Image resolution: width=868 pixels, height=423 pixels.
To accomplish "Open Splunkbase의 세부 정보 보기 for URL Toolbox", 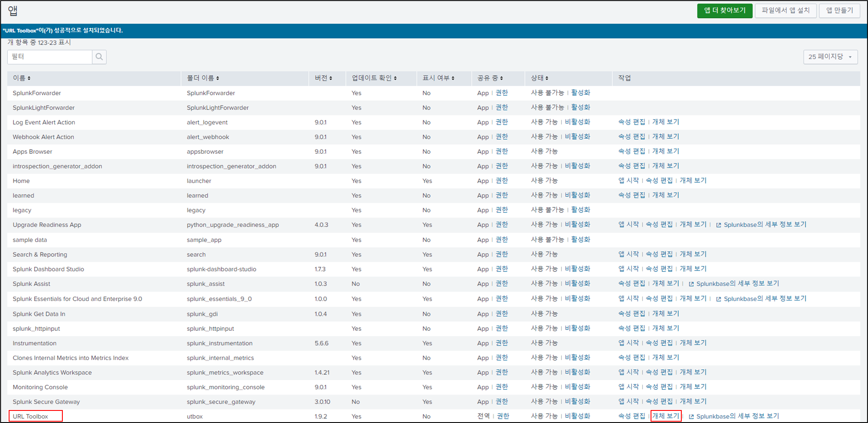I will point(738,416).
